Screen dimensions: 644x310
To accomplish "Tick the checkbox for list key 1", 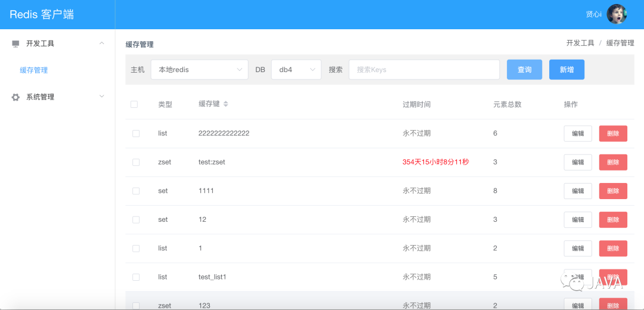I will coord(136,249).
